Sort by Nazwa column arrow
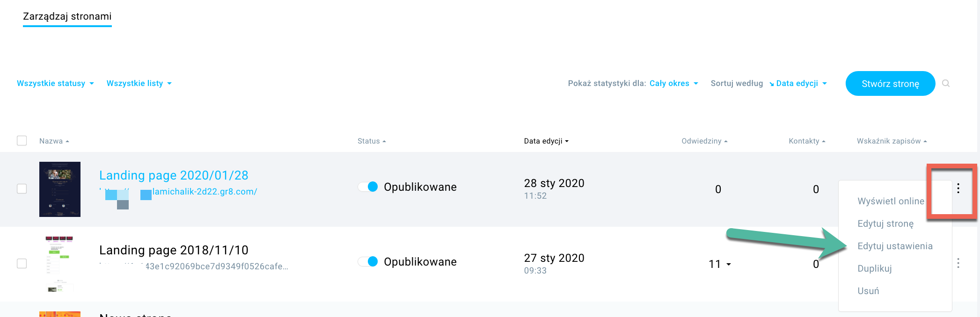This screenshot has width=980, height=317. point(67,141)
